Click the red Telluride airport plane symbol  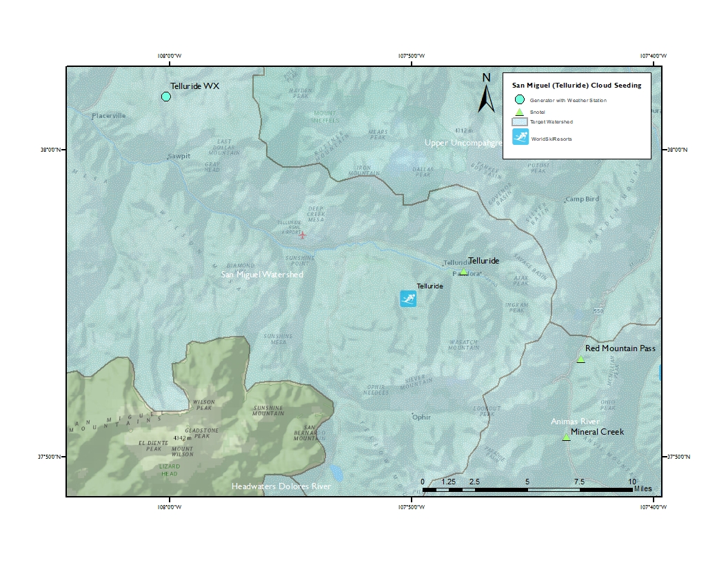tap(302, 235)
